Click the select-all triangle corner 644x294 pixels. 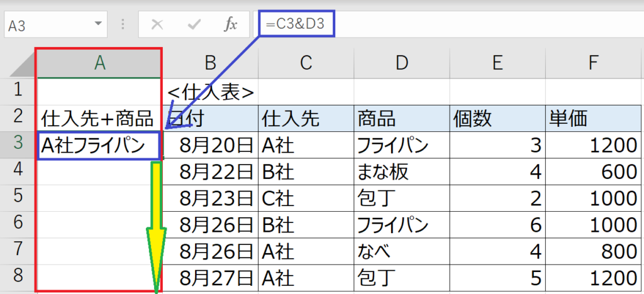(x=23, y=65)
